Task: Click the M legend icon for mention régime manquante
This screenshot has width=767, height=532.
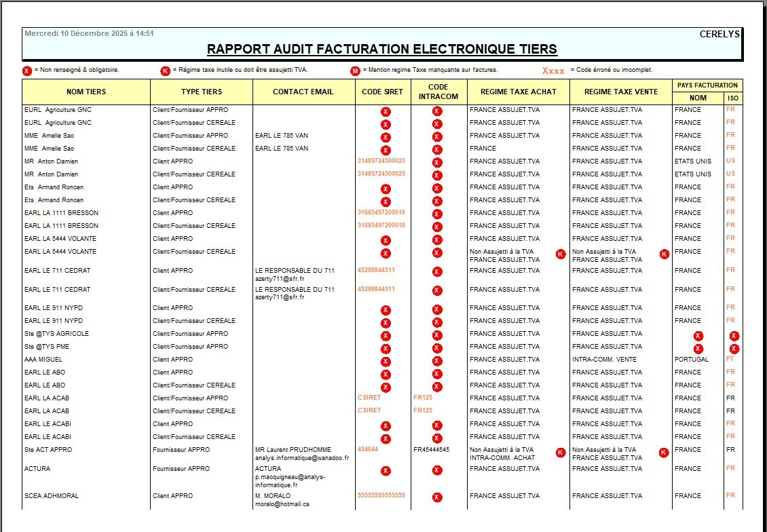Action: click(x=354, y=70)
